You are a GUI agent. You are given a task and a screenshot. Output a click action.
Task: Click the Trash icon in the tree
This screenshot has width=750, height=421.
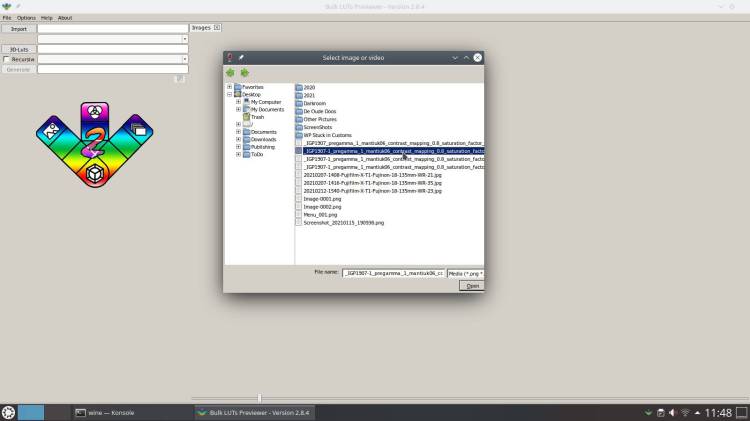coord(246,117)
